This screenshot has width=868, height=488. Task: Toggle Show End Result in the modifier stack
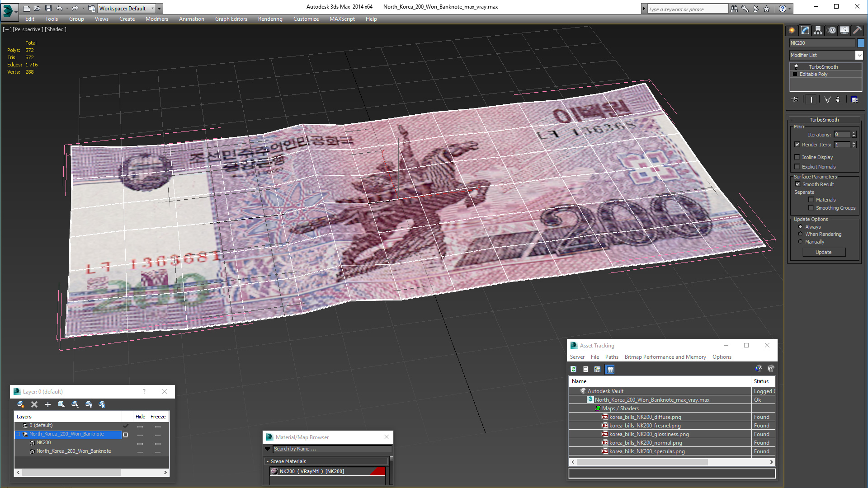point(811,99)
